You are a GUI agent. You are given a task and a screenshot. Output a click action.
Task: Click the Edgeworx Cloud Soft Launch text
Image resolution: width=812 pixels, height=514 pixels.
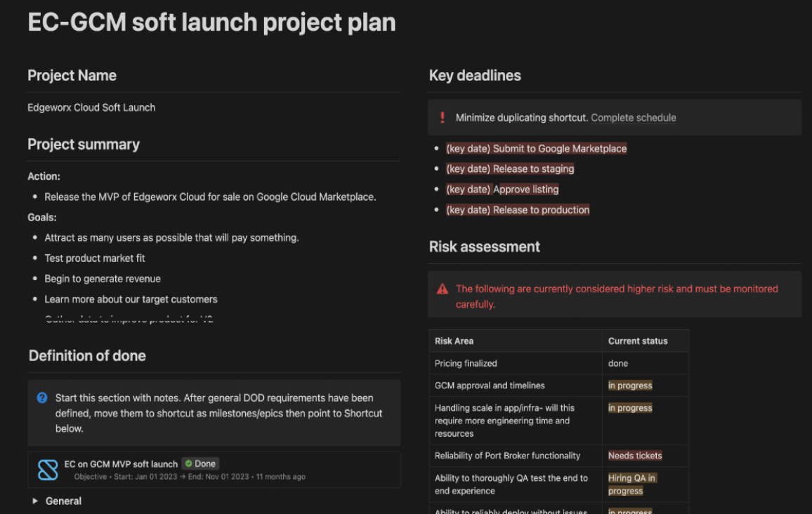tap(91, 107)
